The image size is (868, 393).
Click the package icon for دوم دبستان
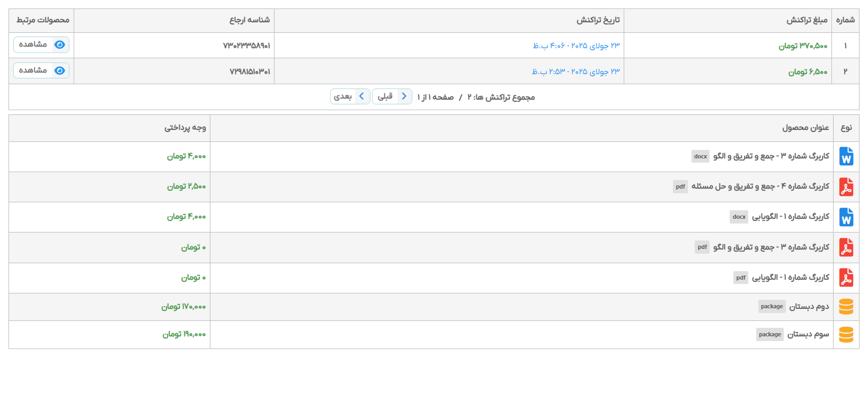(846, 307)
